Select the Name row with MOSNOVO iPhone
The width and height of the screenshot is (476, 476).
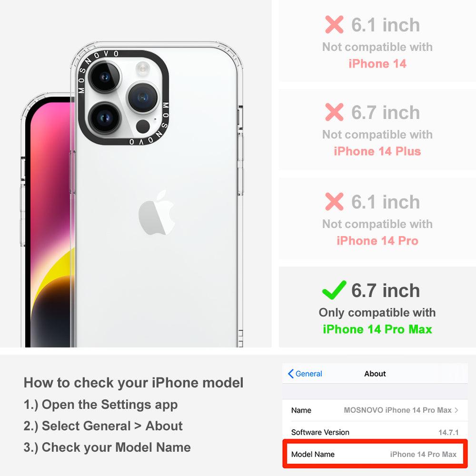click(x=375, y=410)
